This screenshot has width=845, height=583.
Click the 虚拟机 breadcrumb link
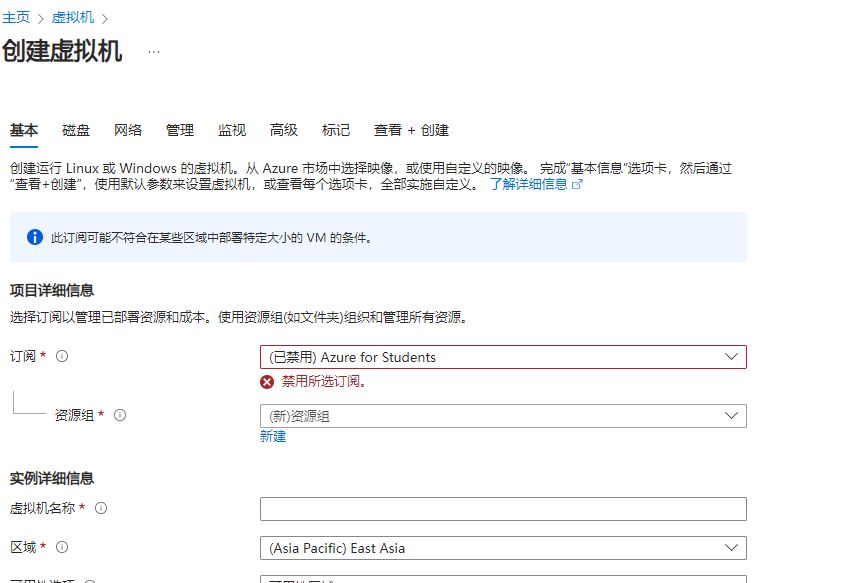(71, 18)
